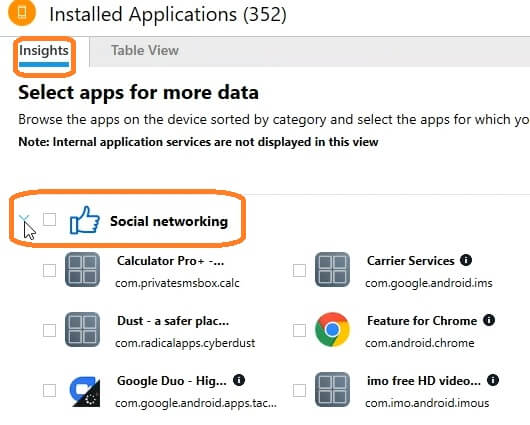Tick the Social networking category checkbox
The image size is (530, 425).
(49, 219)
